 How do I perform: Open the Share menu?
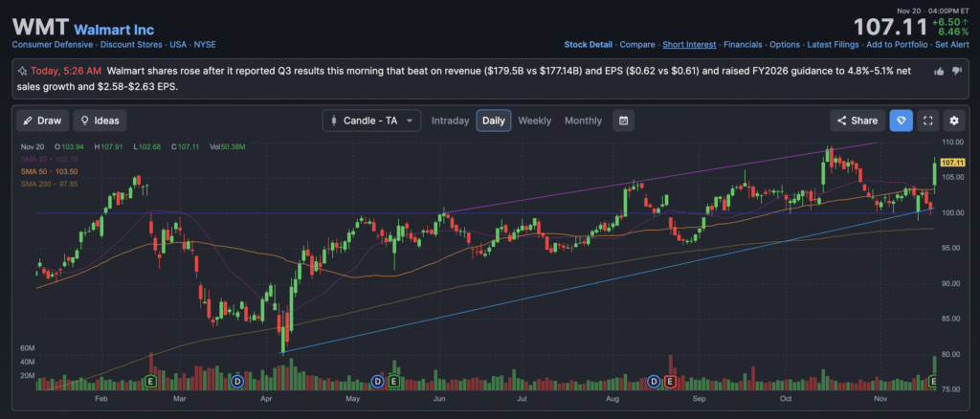coord(856,121)
